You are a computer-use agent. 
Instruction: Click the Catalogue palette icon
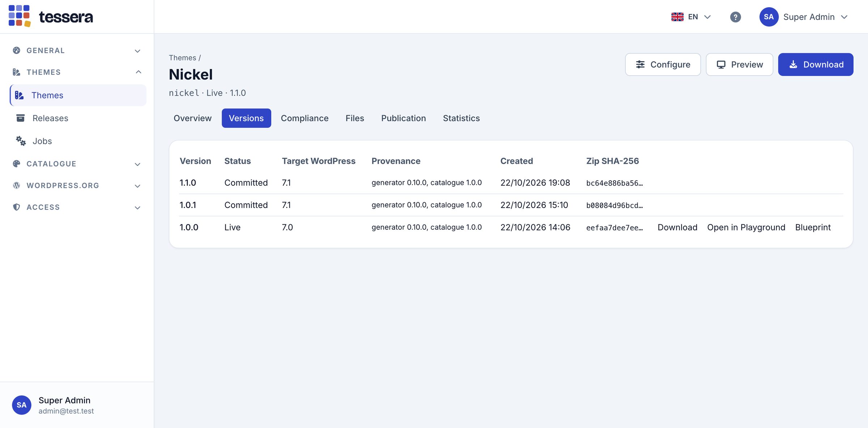[x=17, y=164]
